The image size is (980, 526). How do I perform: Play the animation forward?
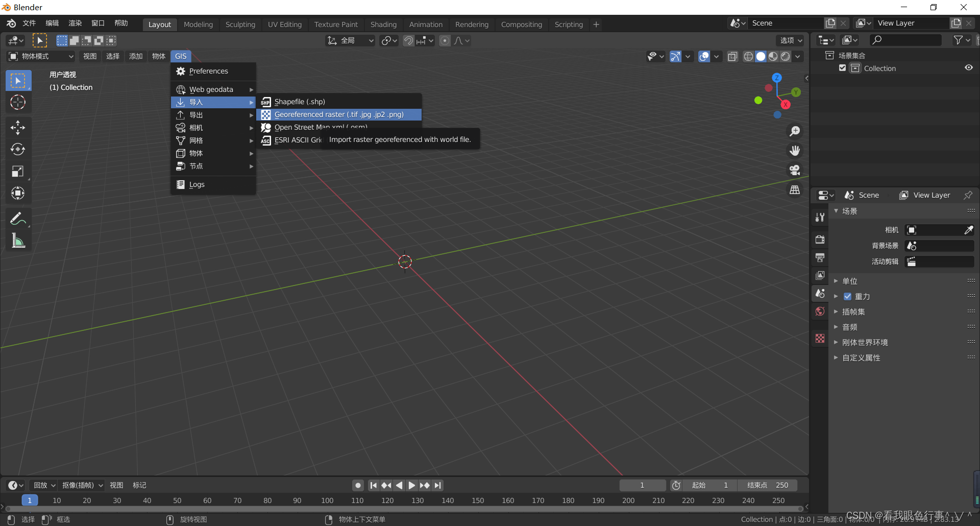[x=411, y=485]
